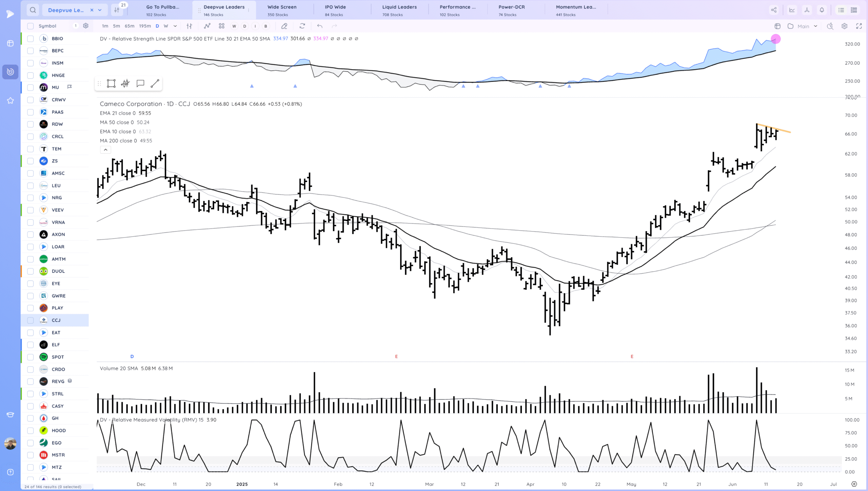
Task: Select SPOT in the watchlist
Action: click(58, 357)
